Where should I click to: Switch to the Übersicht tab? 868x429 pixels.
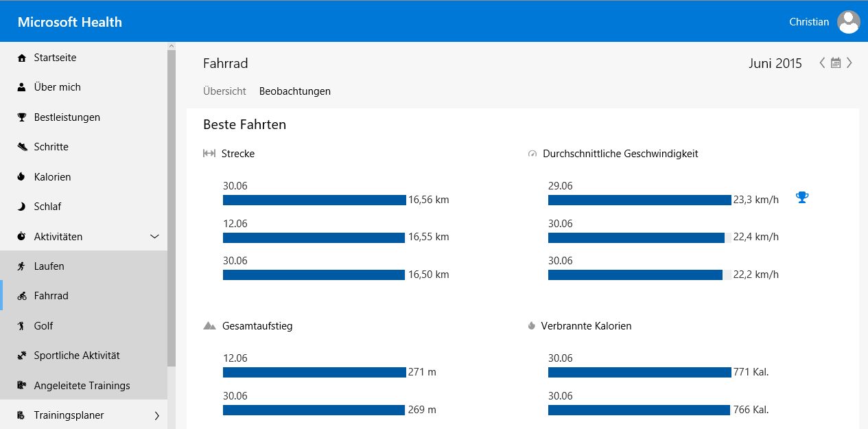point(224,91)
